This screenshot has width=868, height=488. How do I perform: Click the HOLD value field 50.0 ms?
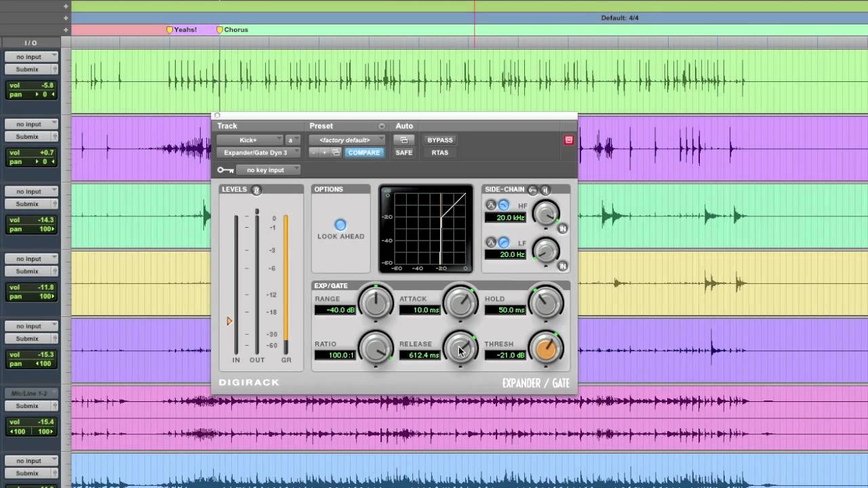click(x=505, y=310)
